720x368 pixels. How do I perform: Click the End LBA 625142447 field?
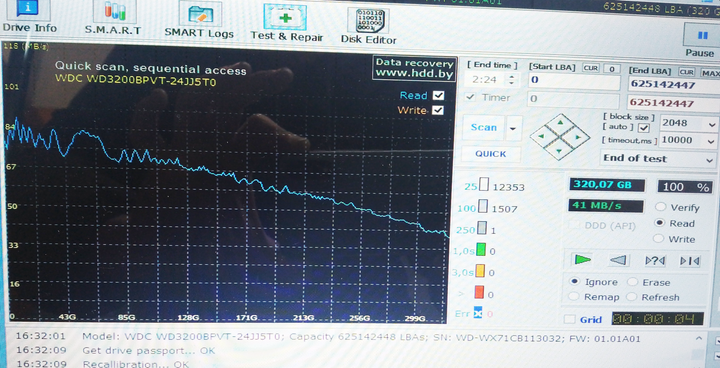pos(673,85)
